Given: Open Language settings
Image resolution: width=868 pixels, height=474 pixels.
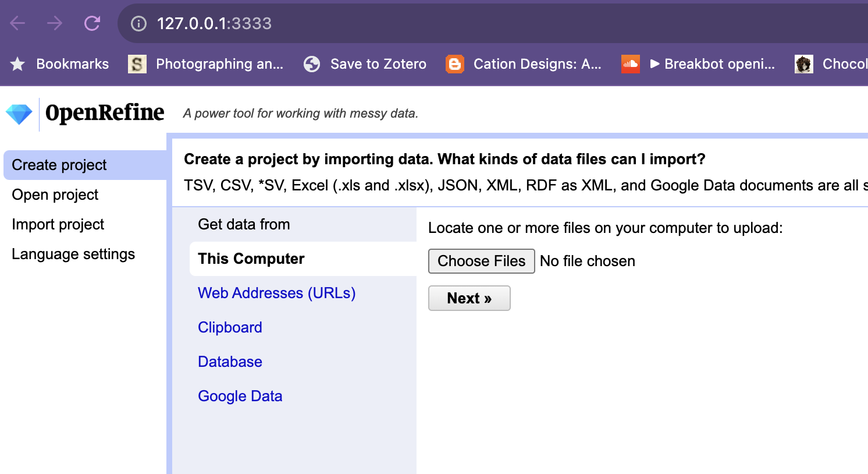Looking at the screenshot, I should (x=73, y=254).
